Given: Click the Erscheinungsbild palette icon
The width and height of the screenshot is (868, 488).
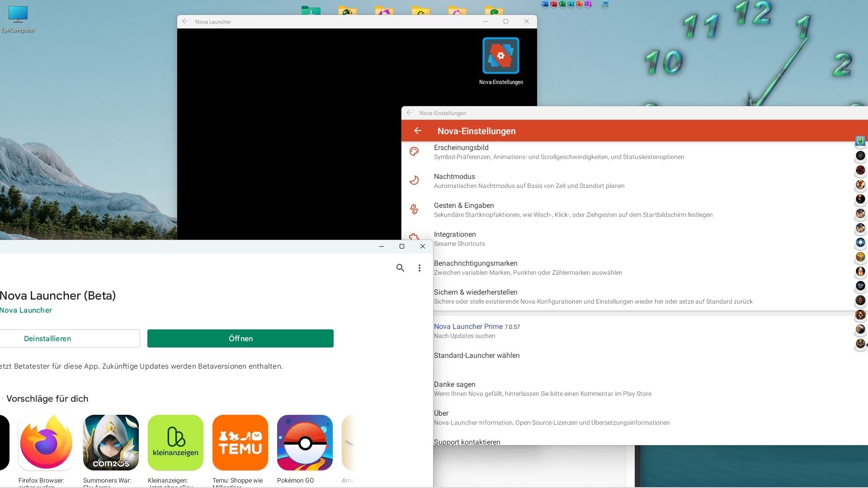Looking at the screenshot, I should pos(414,152).
